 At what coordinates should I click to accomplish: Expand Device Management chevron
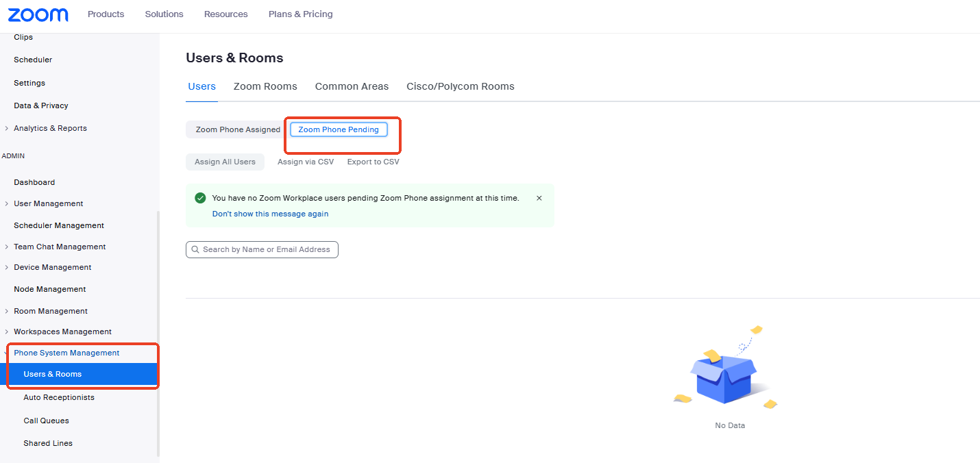7,267
